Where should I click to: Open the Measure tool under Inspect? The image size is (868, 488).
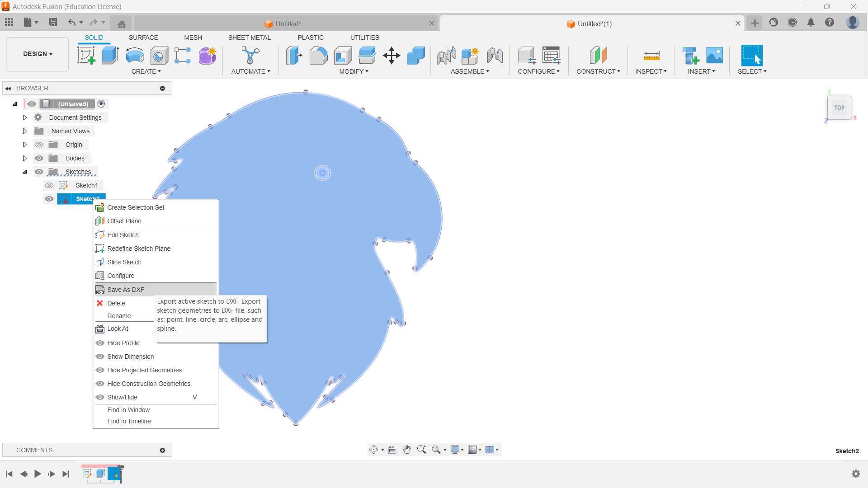(x=651, y=55)
